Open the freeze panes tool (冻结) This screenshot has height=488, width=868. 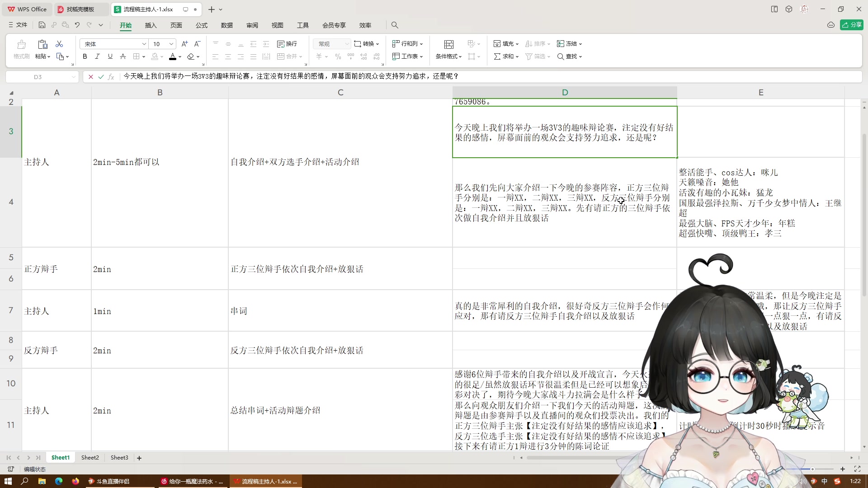(x=569, y=43)
